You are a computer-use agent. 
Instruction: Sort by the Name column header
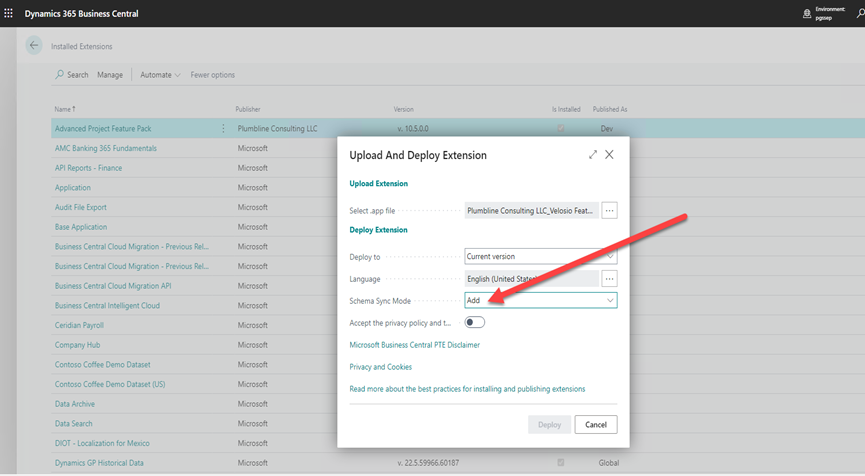[x=65, y=109]
